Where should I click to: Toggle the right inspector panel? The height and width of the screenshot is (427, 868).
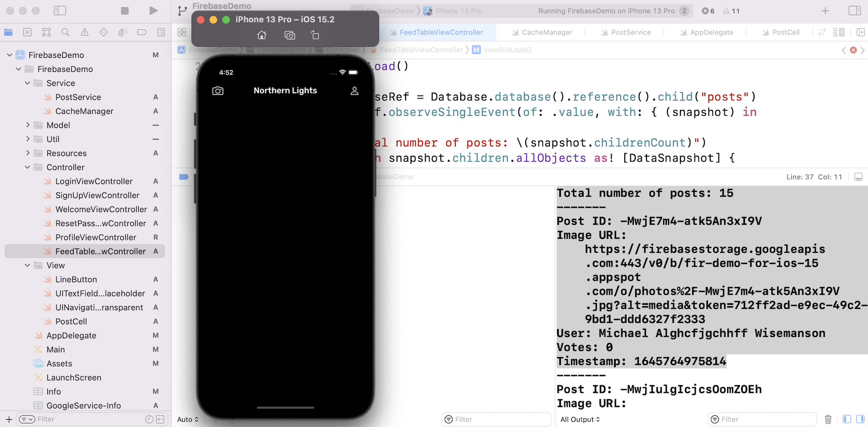(854, 10)
